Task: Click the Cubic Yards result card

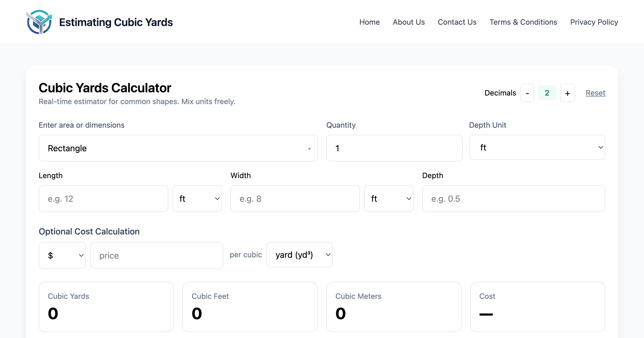Action: coord(106,307)
